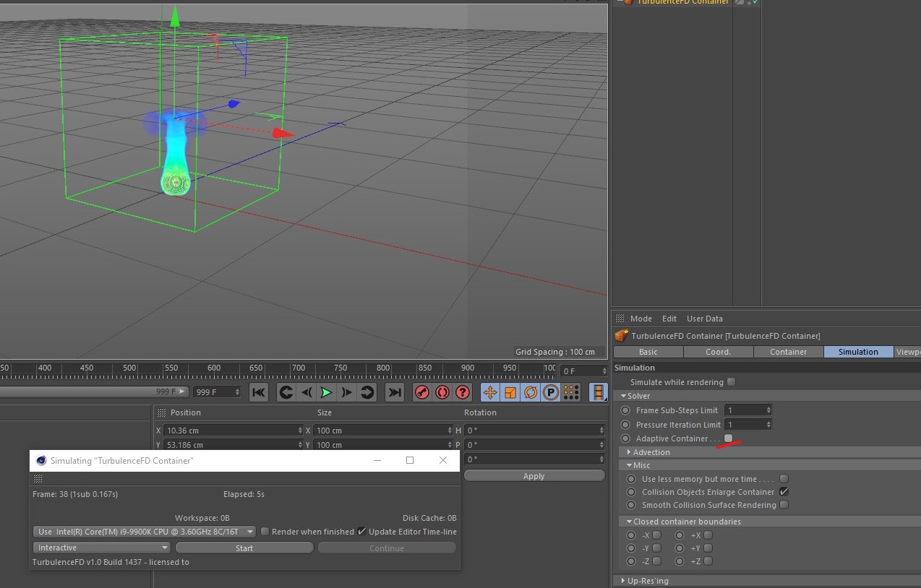Click Pressure Iteration Limit stepper arrows
This screenshot has height=588, width=921.
[768, 425]
